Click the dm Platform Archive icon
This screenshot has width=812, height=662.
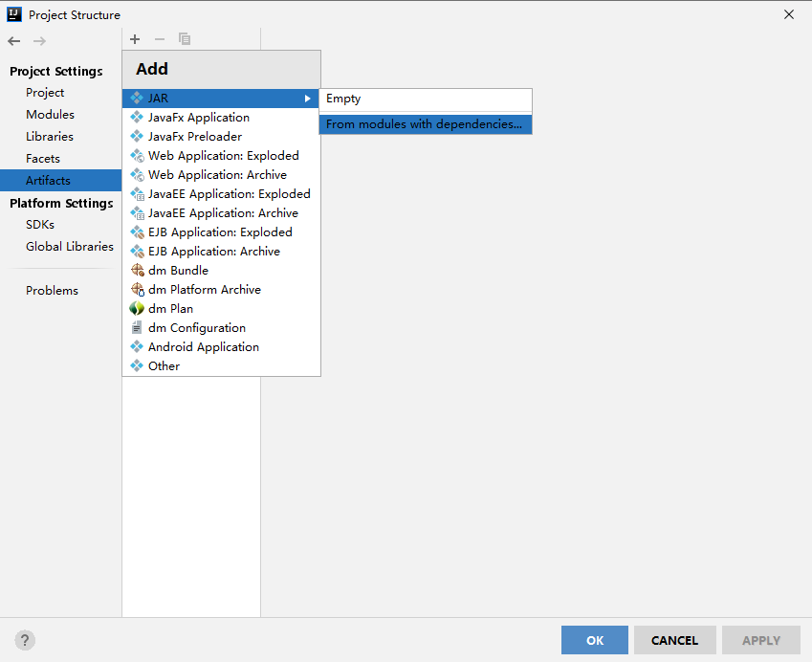tap(137, 290)
